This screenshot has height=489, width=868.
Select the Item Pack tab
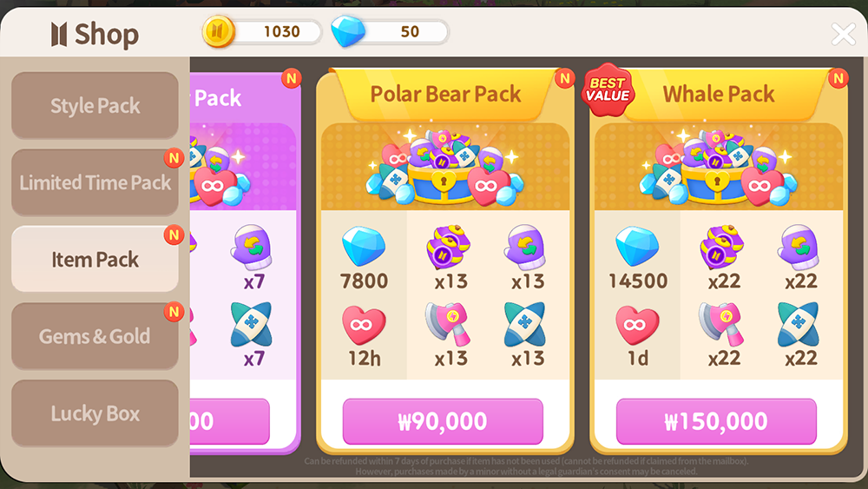coord(95,259)
